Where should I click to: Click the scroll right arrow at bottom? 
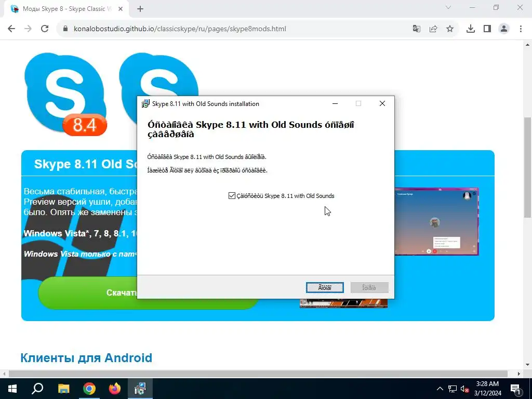(x=519, y=374)
